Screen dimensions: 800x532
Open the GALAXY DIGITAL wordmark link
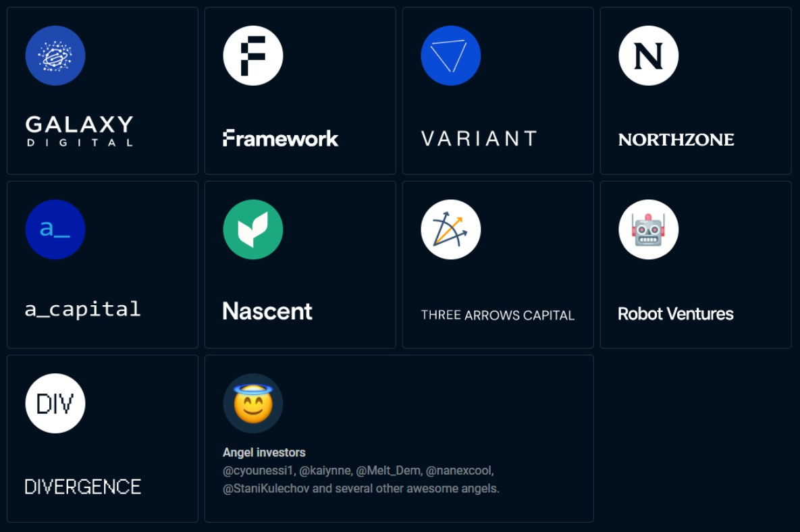[79, 131]
